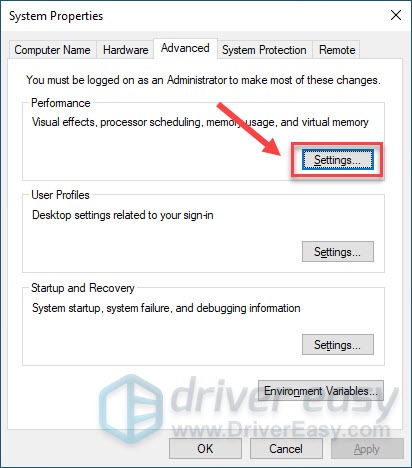The height and width of the screenshot is (468, 412).
Task: Click the User Profiles group label
Action: [x=60, y=195]
